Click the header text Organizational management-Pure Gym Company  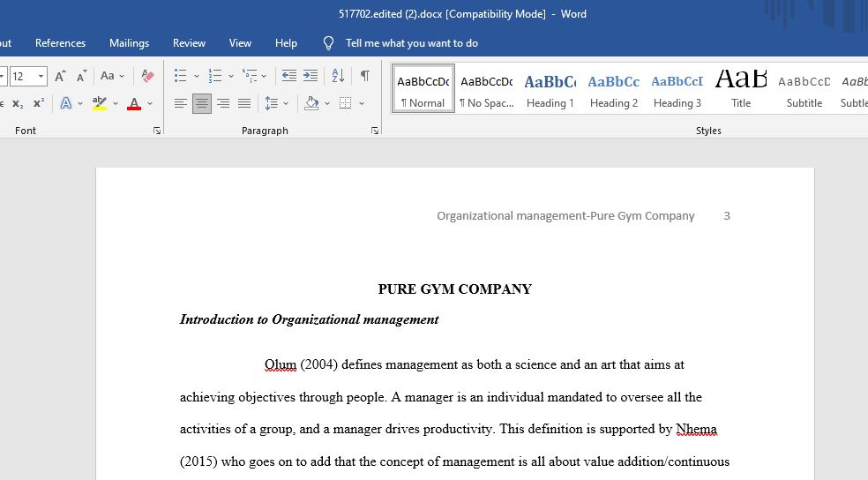565,216
